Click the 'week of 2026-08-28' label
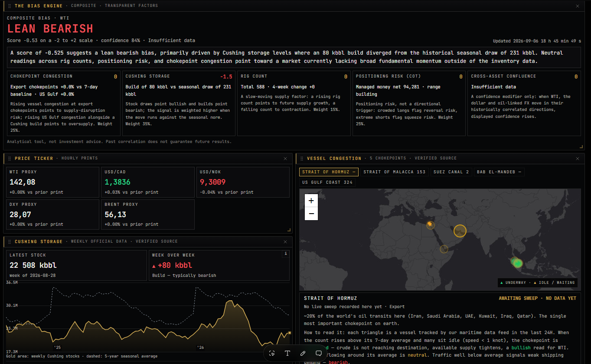This screenshot has width=591, height=364. 33,276
